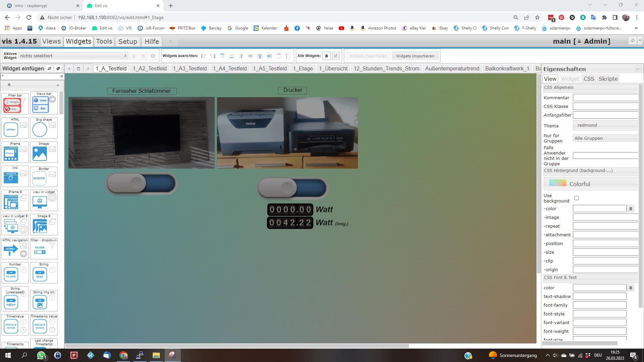Open the Skripte properties tab
Viewport: 644px width, 362px height.
tap(608, 79)
